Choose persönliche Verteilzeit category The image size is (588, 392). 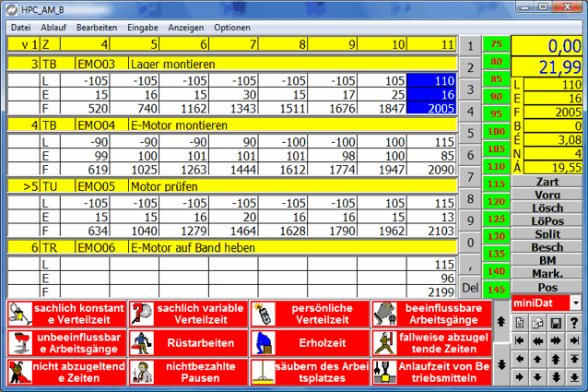click(x=309, y=313)
